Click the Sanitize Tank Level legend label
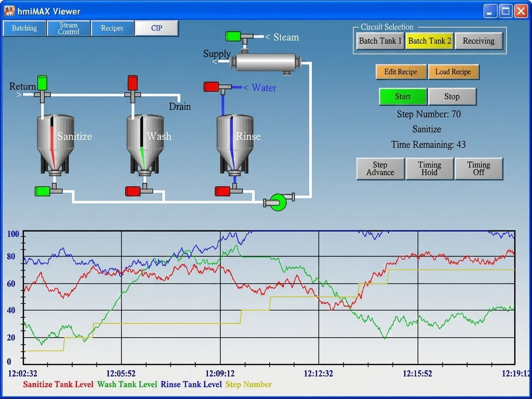The width and height of the screenshot is (532, 399). 58,384
